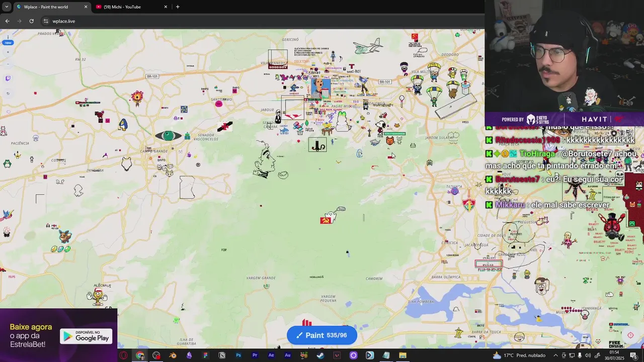Launch After Effects from the taskbar
The width and height of the screenshot is (644, 362).
pyautogui.click(x=271, y=355)
